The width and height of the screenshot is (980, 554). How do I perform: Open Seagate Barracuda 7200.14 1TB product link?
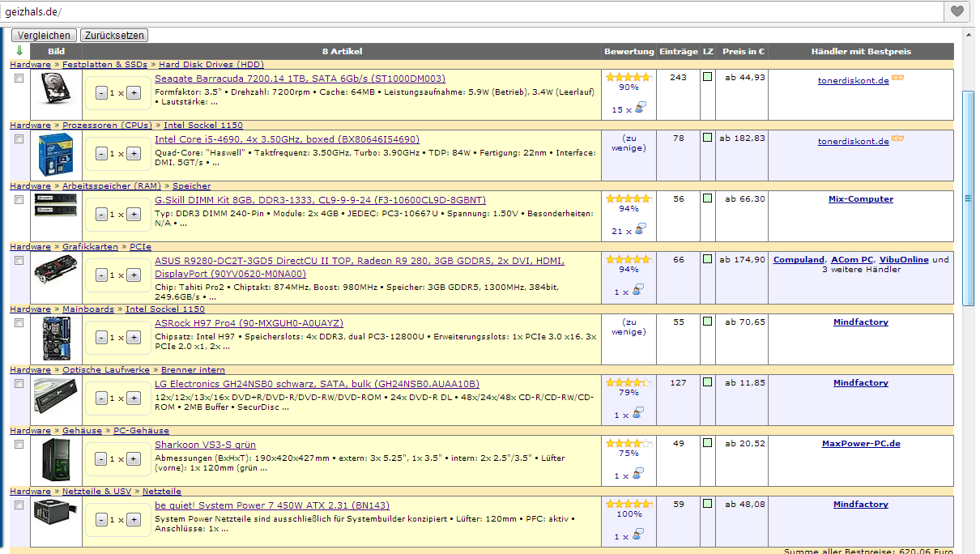click(300, 79)
